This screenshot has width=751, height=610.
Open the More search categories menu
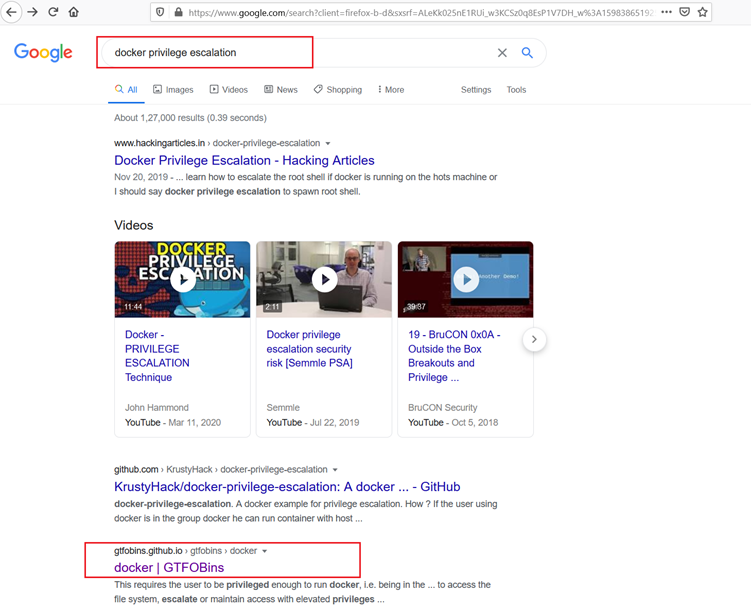(x=391, y=90)
